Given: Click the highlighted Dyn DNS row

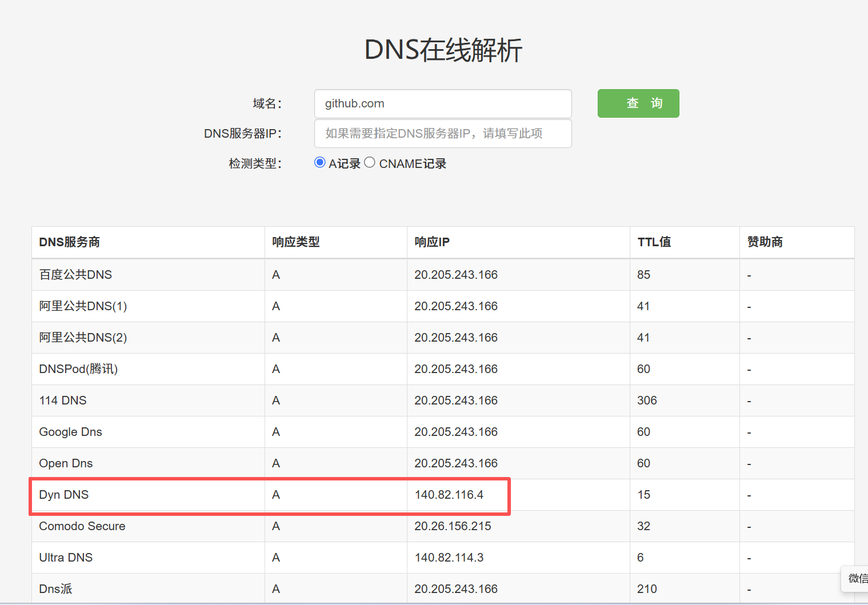Looking at the screenshot, I should (x=63, y=495).
